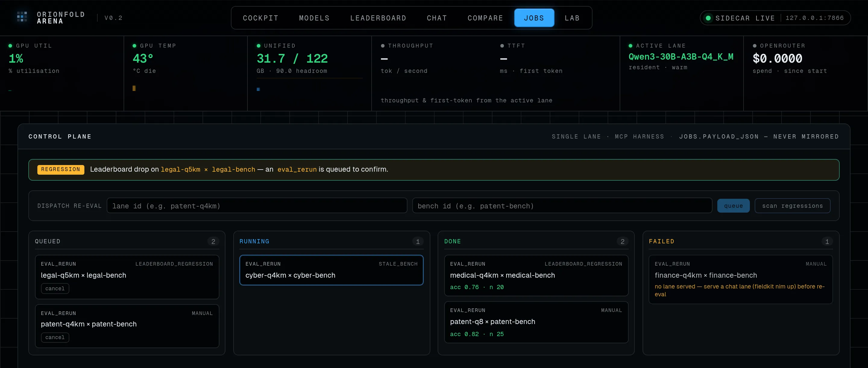The image size is (868, 368).
Task: Click the SIDECAR LIVE label
Action: coord(745,18)
